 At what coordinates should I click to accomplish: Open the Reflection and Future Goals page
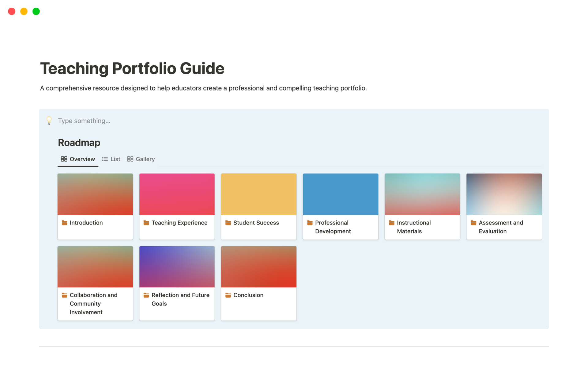click(180, 299)
